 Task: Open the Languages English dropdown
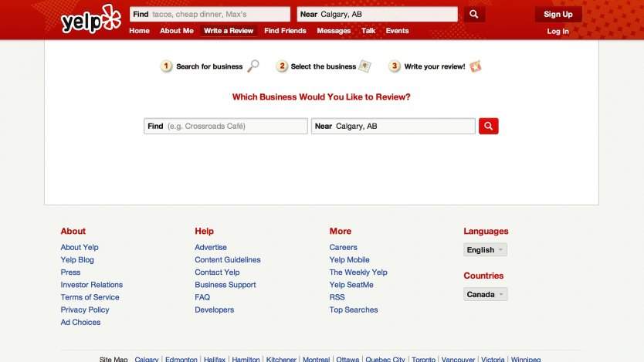point(485,249)
